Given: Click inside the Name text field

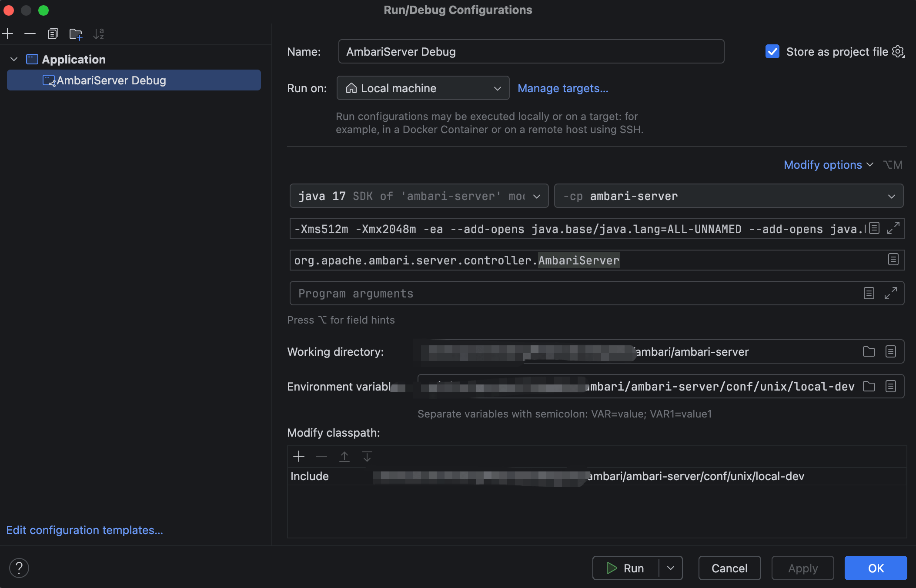Looking at the screenshot, I should [x=531, y=52].
